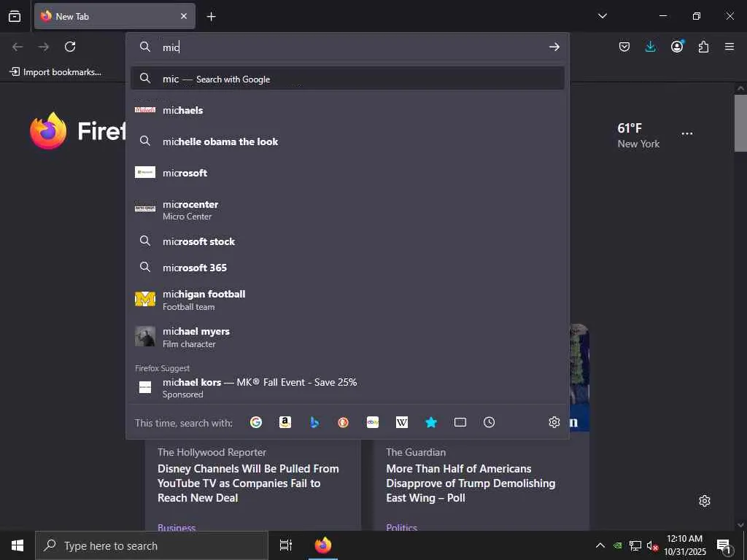Screen dimensions: 747x560
Task: Open new tab personalize gear icon
Action: point(704,501)
